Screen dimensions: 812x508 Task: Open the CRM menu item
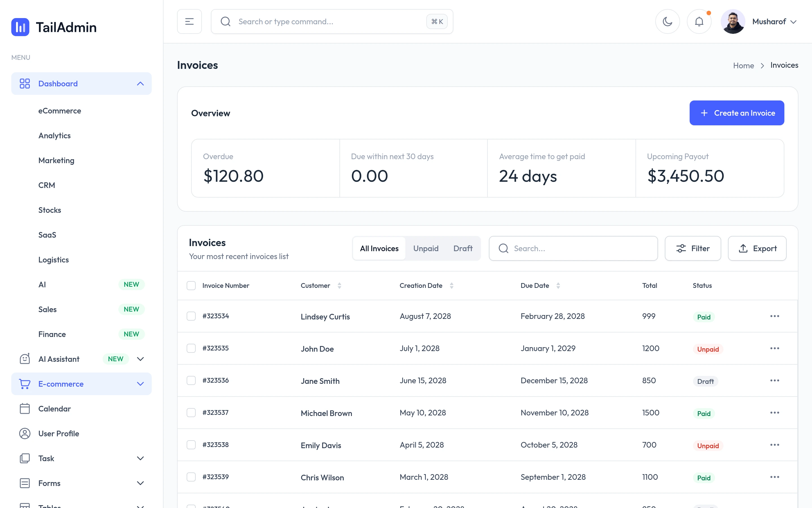tap(47, 185)
